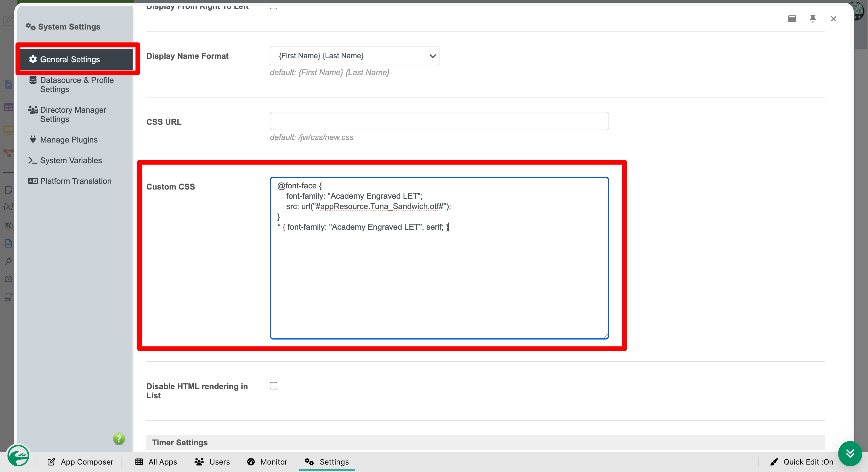Click the green help question mark icon

[119, 439]
